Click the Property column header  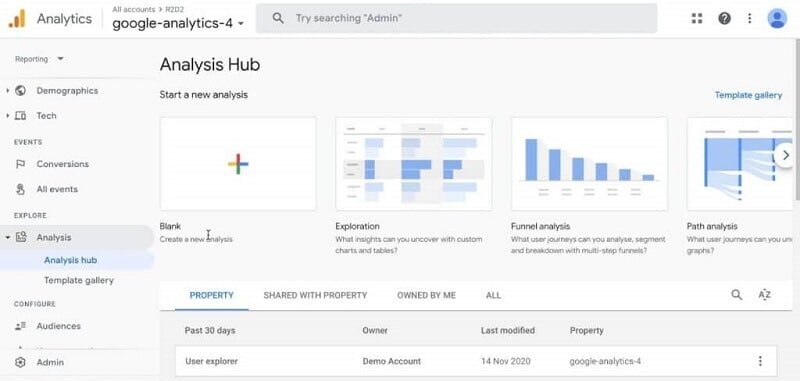[587, 331]
